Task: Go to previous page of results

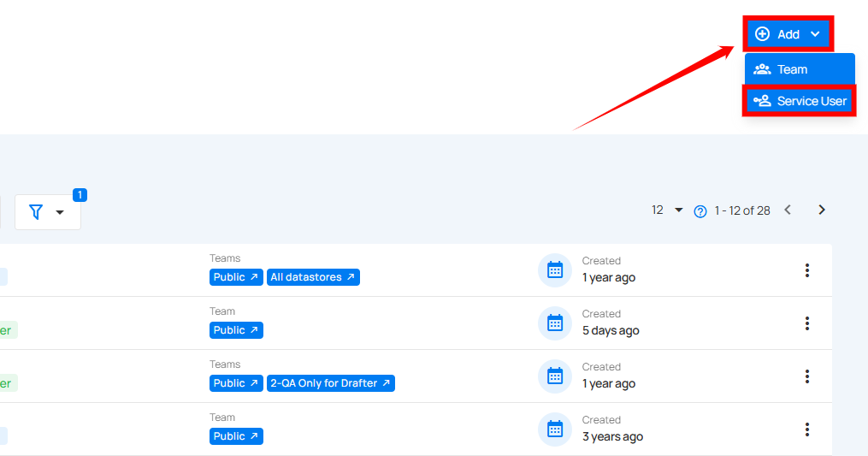Action: (x=788, y=210)
